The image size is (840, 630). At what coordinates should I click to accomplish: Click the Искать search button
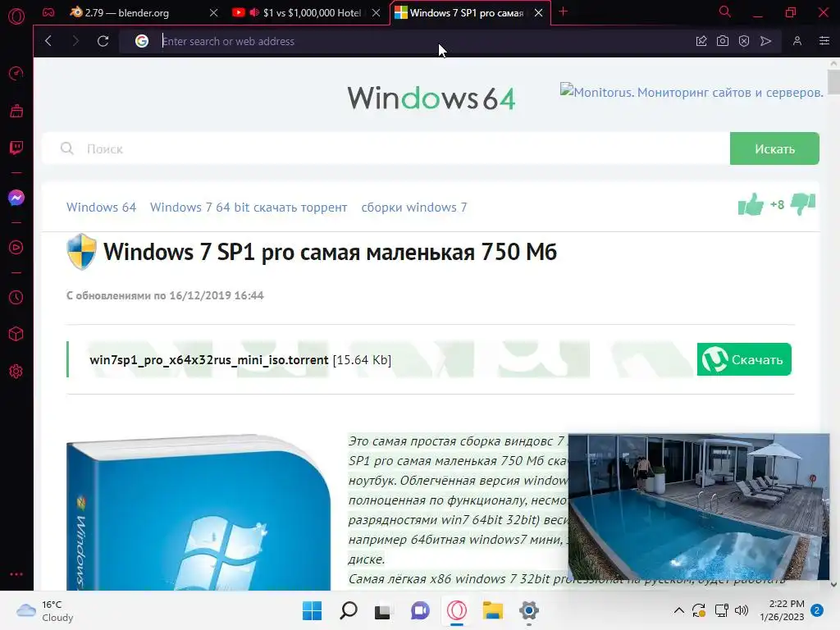[x=774, y=148]
